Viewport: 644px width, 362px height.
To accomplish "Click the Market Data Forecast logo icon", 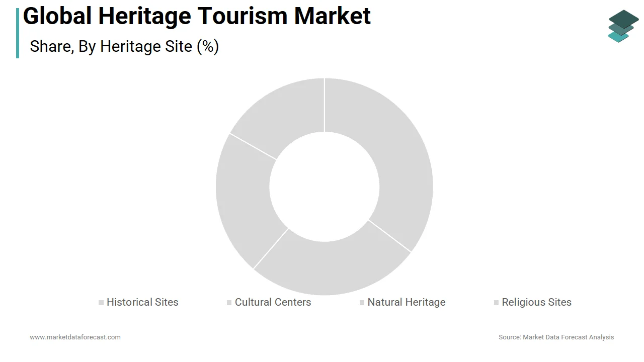I will tap(623, 26).
